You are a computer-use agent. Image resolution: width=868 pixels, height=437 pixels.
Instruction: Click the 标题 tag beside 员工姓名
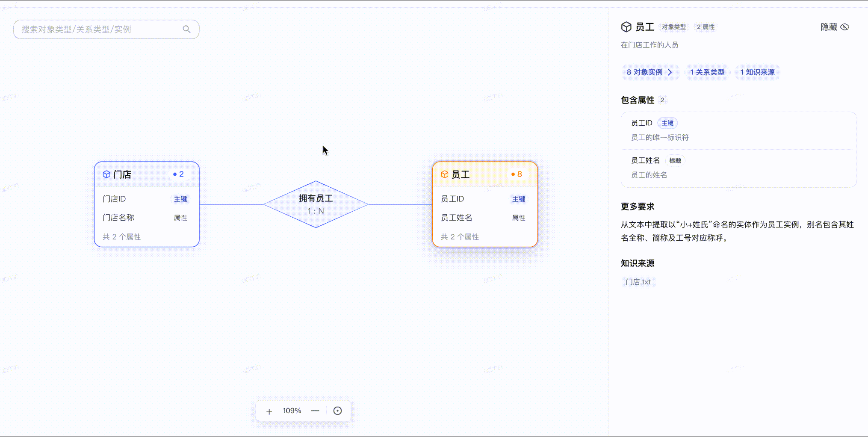[675, 161]
